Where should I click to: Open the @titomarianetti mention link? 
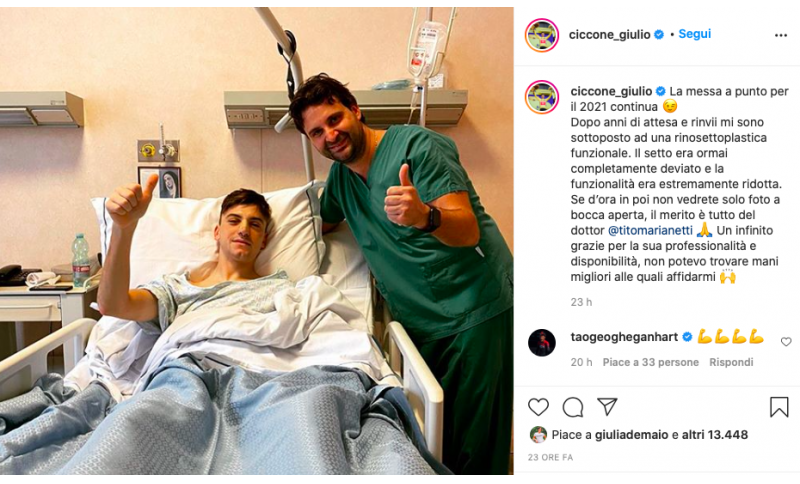[651, 231]
